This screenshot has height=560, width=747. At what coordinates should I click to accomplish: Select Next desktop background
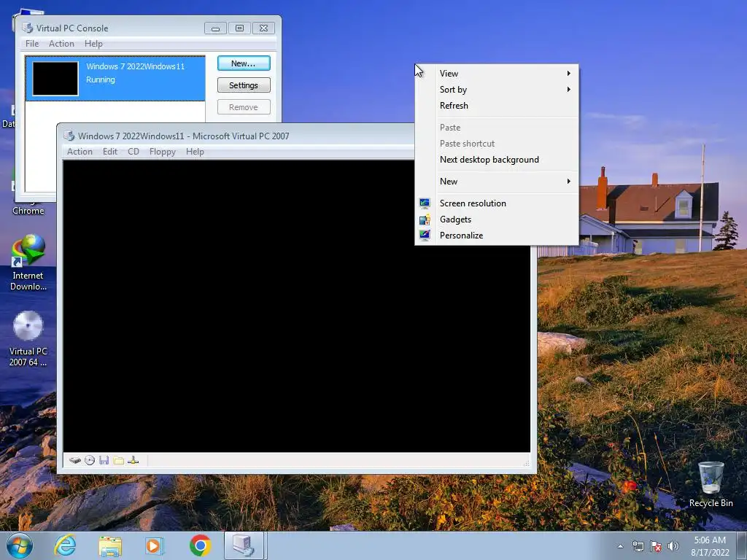[x=497, y=160]
